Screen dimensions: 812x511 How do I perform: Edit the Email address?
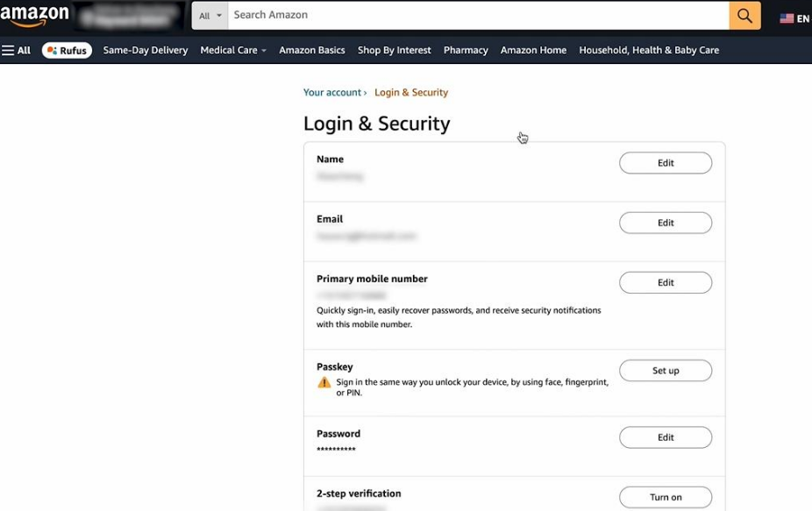pos(666,223)
